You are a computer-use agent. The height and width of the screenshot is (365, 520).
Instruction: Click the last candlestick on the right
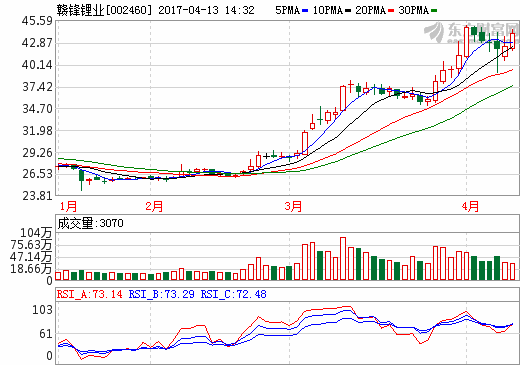click(513, 40)
